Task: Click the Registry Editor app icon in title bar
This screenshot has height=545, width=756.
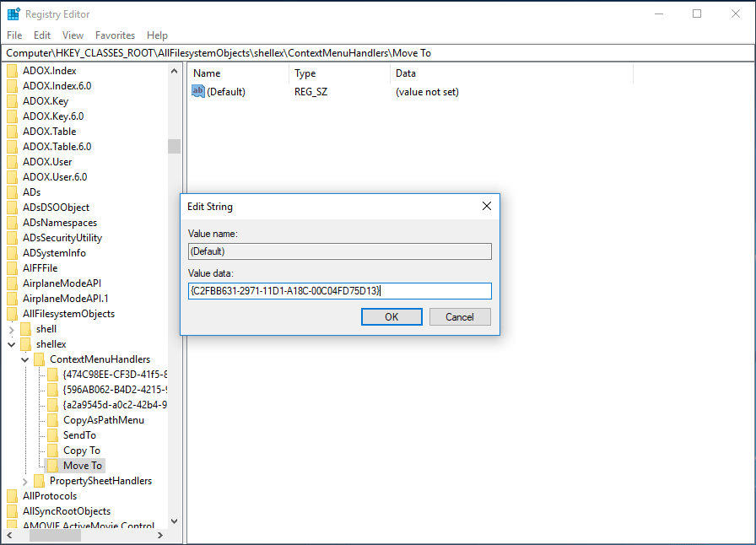Action: [13, 14]
